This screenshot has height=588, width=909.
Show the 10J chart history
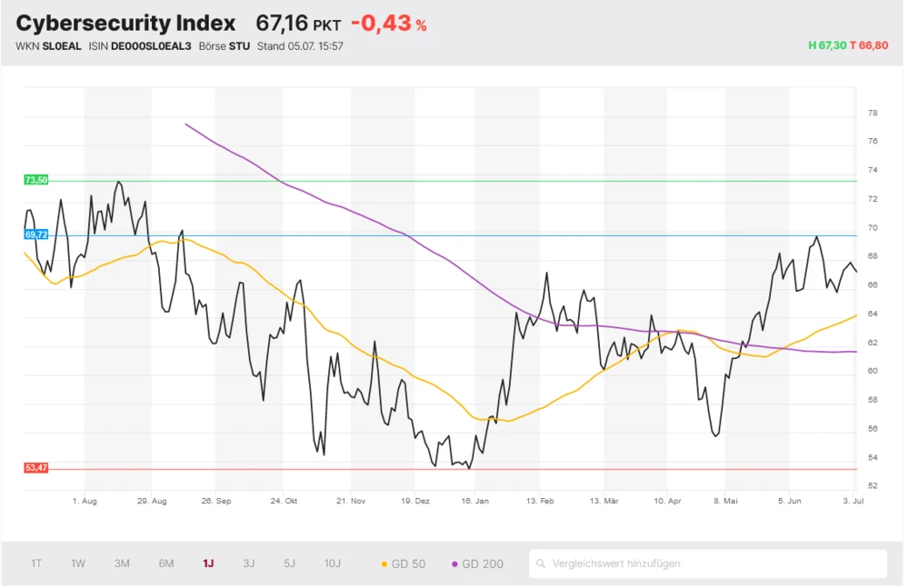(x=333, y=563)
